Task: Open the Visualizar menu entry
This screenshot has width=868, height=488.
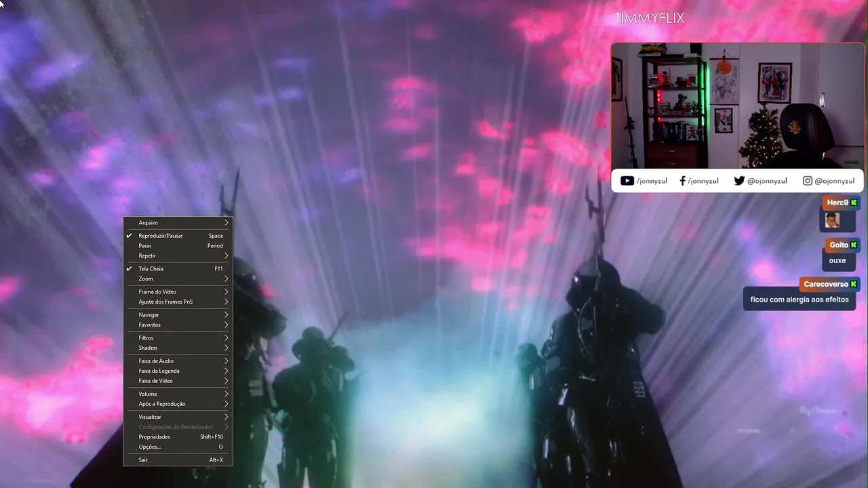Action: [178, 417]
